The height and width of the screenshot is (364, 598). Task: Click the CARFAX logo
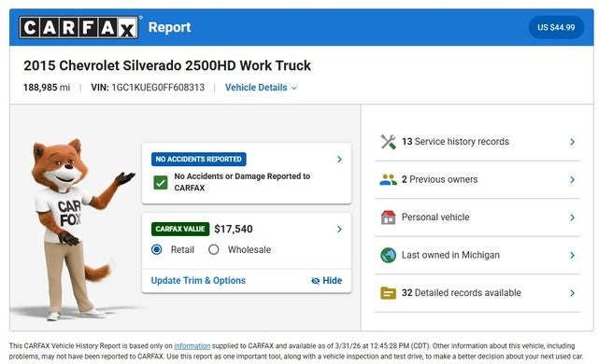tap(78, 27)
